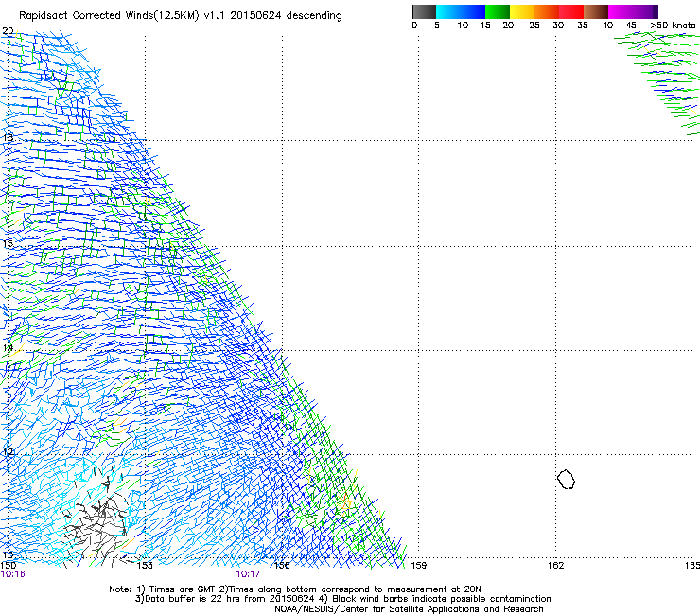
Task: Click the "45" color scale label
Action: click(x=631, y=26)
